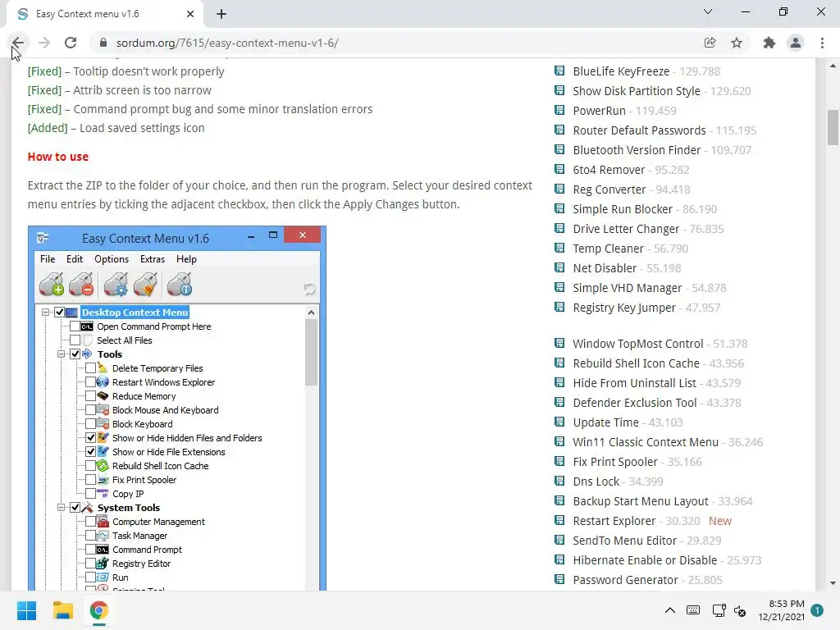
Task: Open the File menu in Easy Context Menu
Action: [x=47, y=259]
